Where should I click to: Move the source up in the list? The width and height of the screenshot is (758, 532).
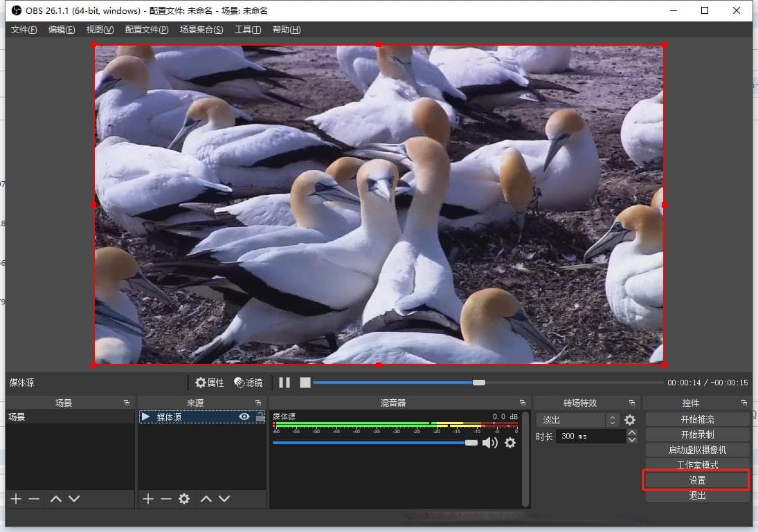[206, 499]
